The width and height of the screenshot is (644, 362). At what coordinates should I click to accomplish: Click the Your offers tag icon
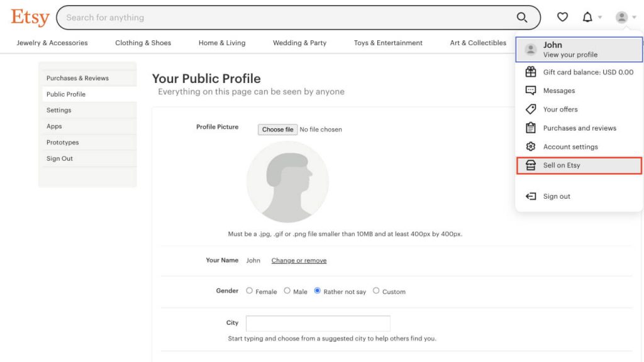pyautogui.click(x=531, y=109)
